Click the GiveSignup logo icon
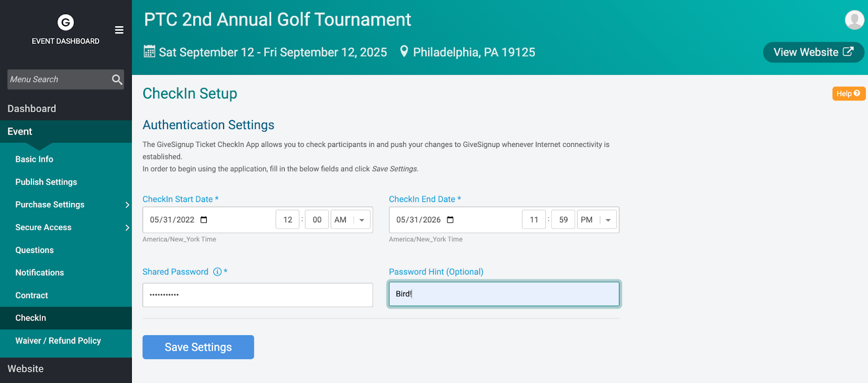The image size is (868, 383). tap(66, 22)
